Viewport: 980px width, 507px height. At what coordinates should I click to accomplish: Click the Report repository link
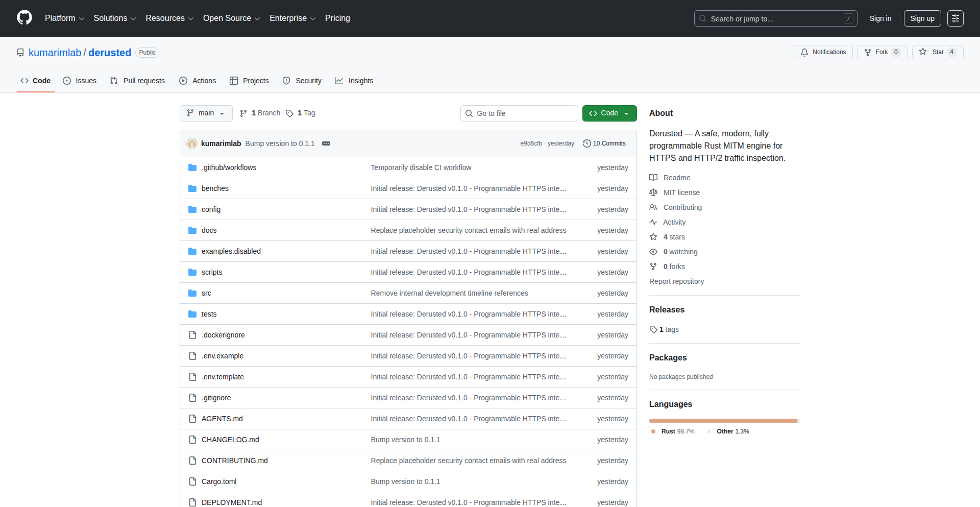tap(676, 281)
